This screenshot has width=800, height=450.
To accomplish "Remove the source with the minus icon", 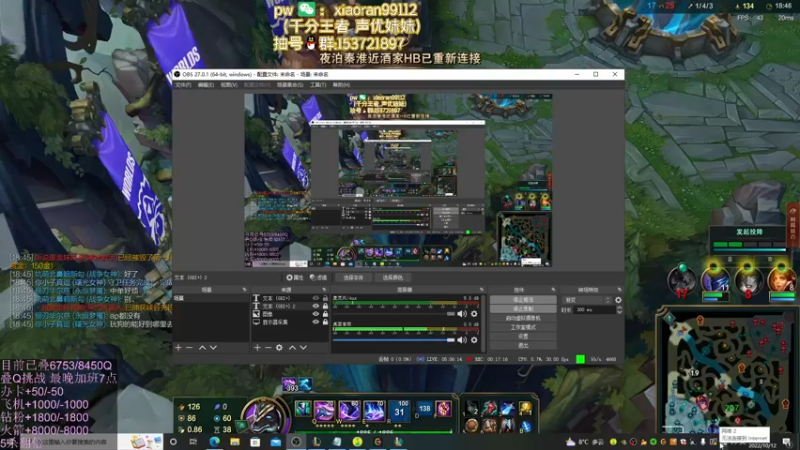I will (268, 347).
